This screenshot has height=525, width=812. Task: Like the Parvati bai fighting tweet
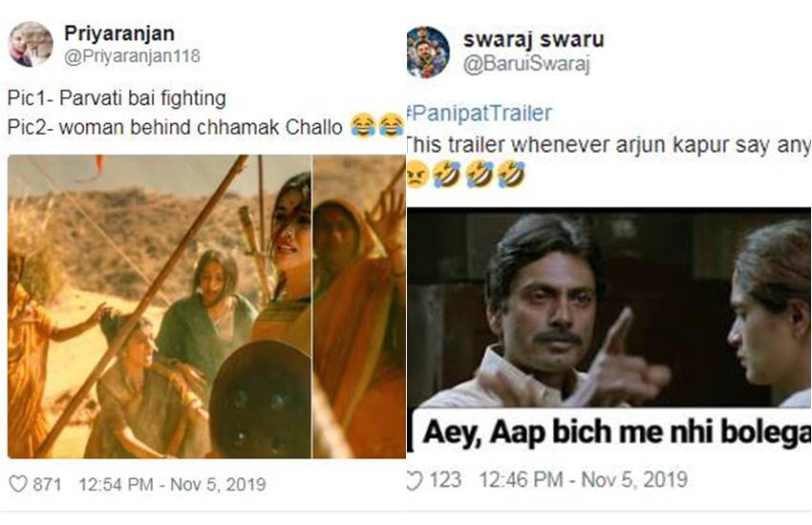pos(18,484)
